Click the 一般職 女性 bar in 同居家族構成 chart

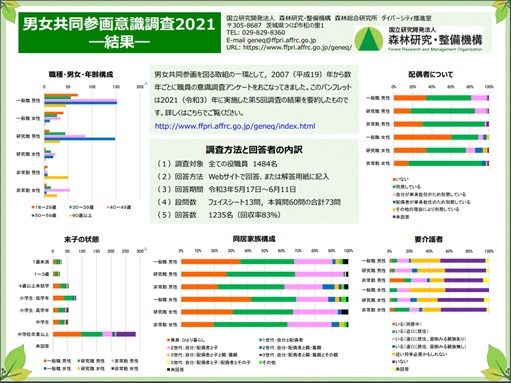tap(265, 299)
